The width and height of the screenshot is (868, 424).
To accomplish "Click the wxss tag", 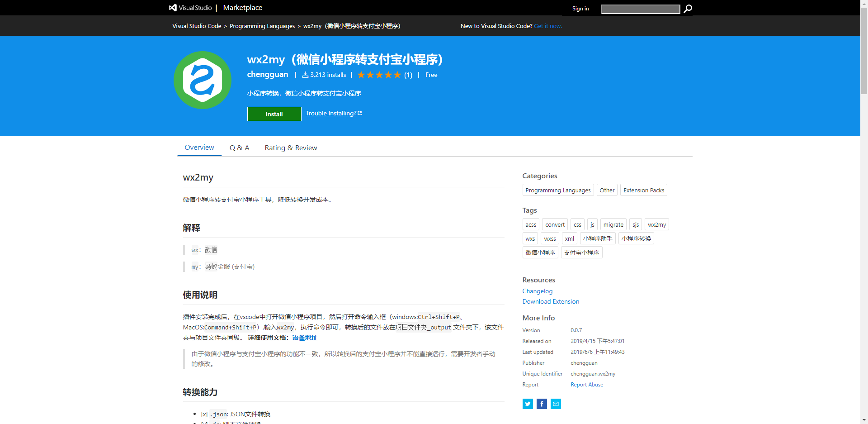I will point(550,238).
